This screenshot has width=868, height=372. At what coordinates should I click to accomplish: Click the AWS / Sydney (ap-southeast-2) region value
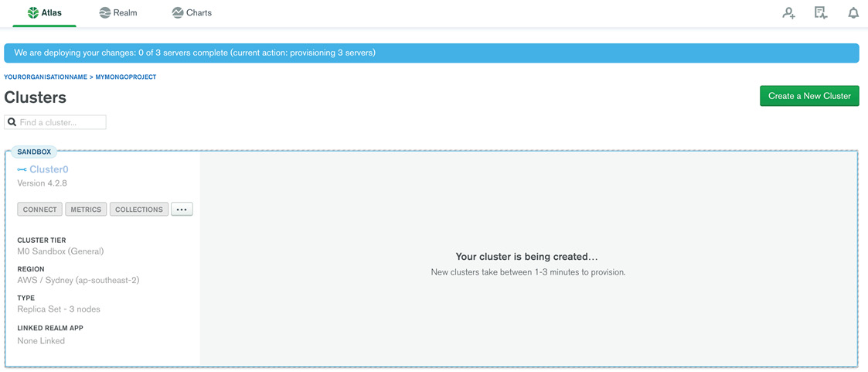click(x=78, y=280)
